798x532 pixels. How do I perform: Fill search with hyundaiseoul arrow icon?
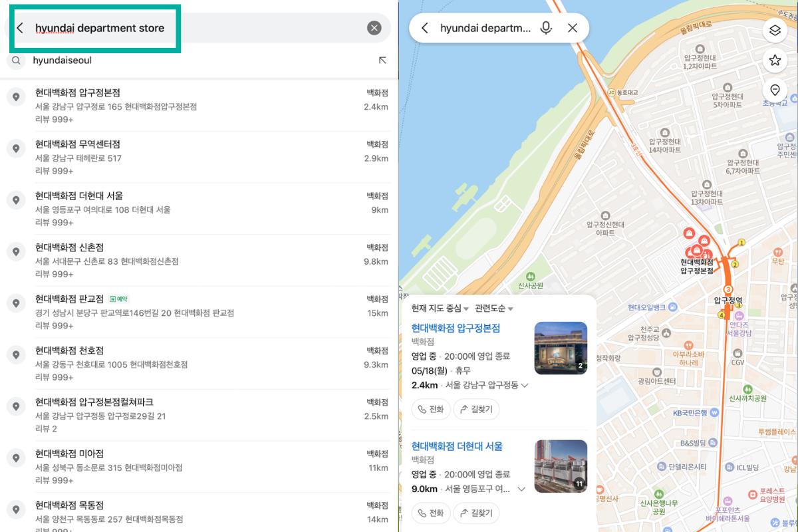tap(382, 61)
